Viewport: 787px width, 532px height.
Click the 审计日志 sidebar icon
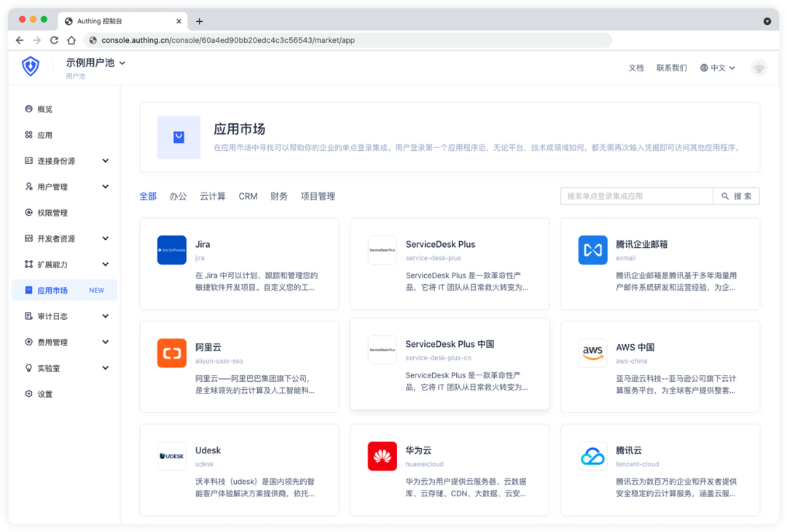pos(28,316)
